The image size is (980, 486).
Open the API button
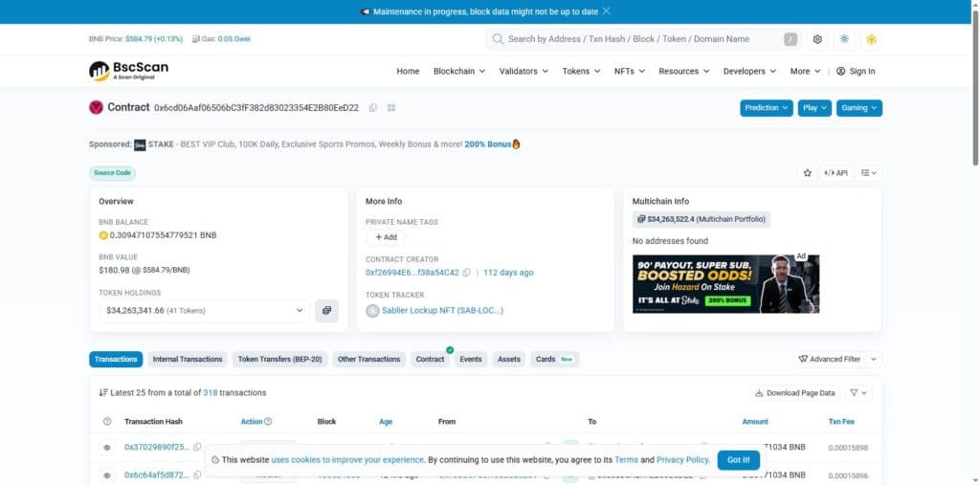click(836, 173)
